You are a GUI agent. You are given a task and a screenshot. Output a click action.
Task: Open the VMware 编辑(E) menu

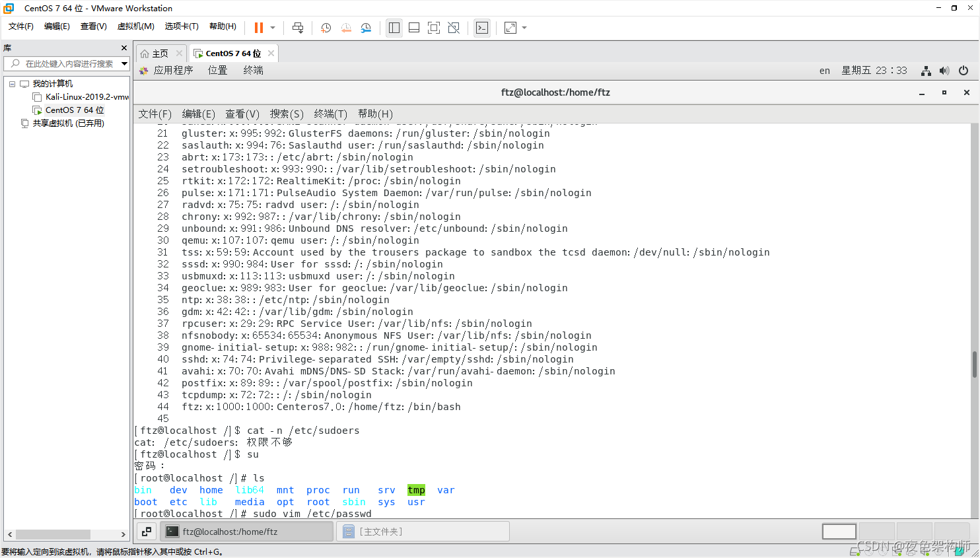[x=57, y=26]
